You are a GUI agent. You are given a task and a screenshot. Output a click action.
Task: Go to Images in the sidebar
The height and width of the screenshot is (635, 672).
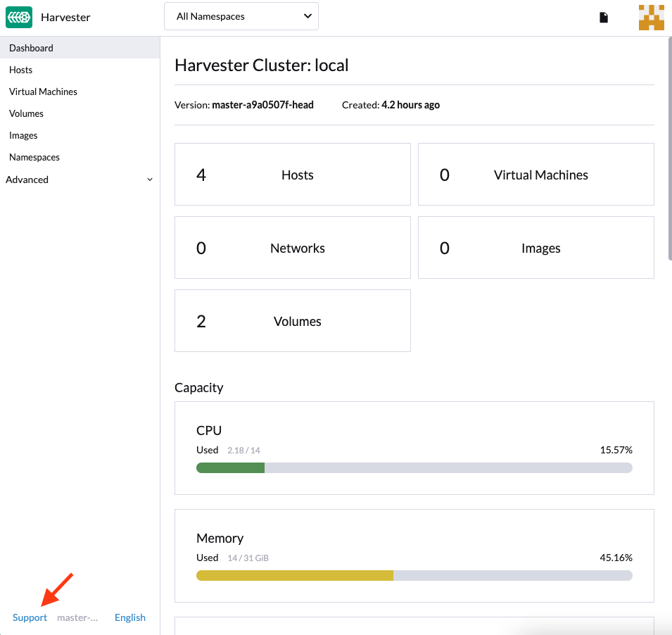pyautogui.click(x=23, y=135)
